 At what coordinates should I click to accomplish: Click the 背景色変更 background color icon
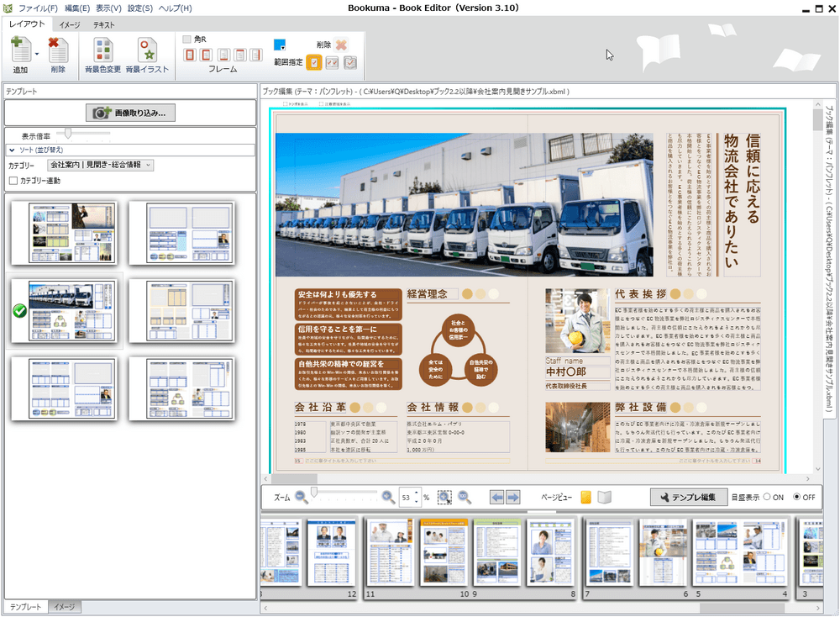102,50
